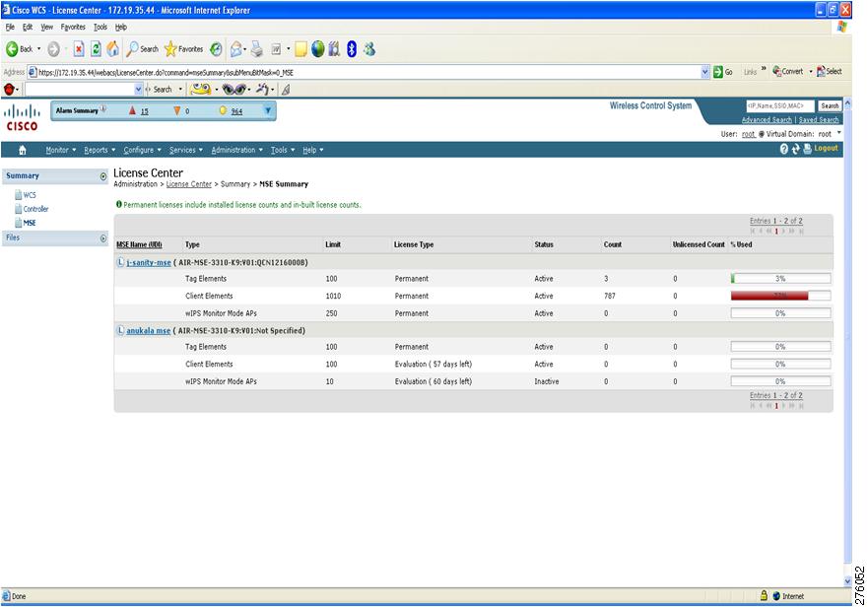Click the WCS print icon beside Logout
The width and height of the screenshot is (868, 607).
tap(807, 149)
